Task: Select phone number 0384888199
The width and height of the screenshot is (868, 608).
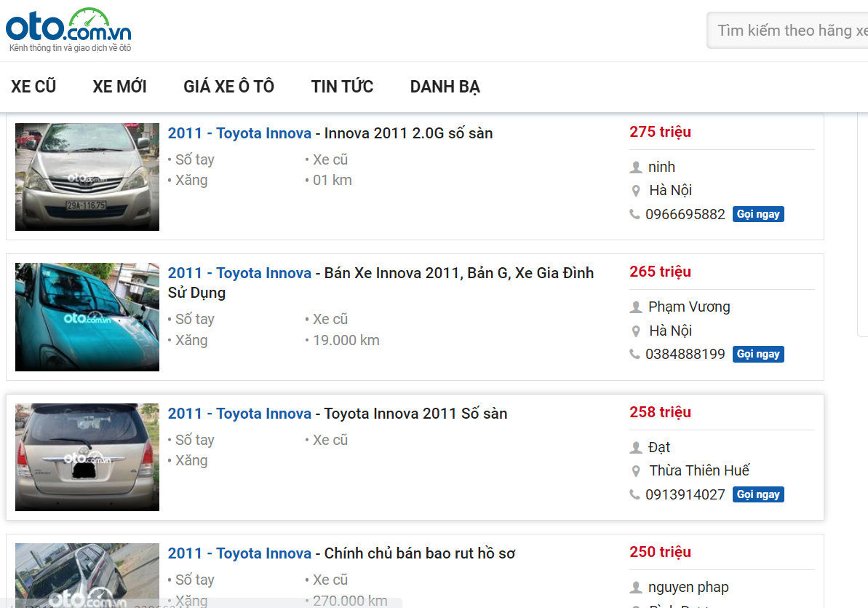Action: tap(685, 354)
